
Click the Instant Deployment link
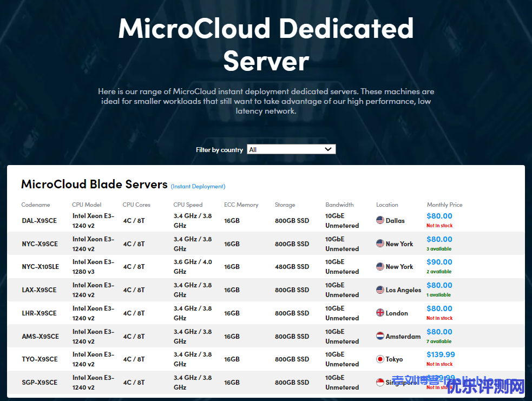[x=198, y=186]
